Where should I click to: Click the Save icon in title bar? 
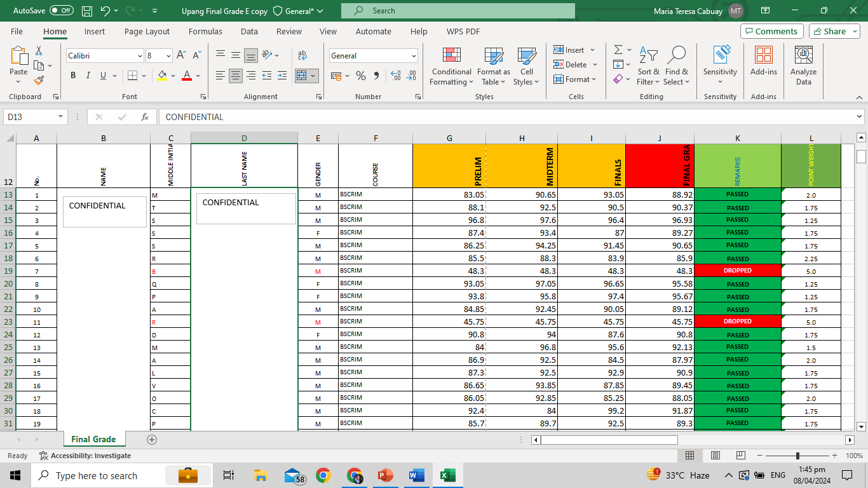(x=87, y=11)
